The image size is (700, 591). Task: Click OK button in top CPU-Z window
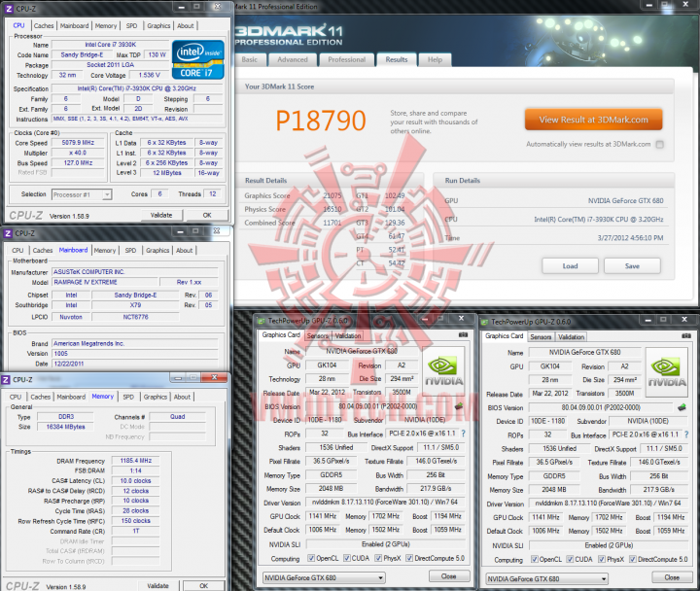pyautogui.click(x=207, y=215)
